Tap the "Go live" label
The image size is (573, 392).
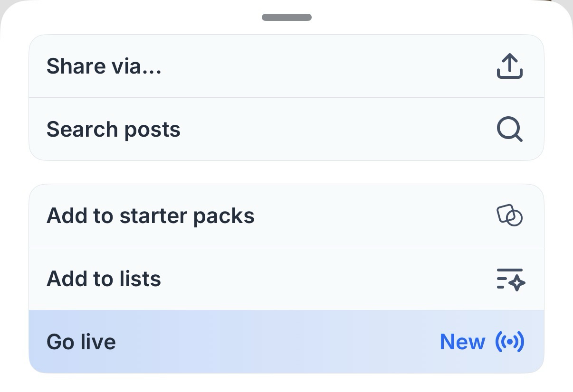pyautogui.click(x=81, y=342)
